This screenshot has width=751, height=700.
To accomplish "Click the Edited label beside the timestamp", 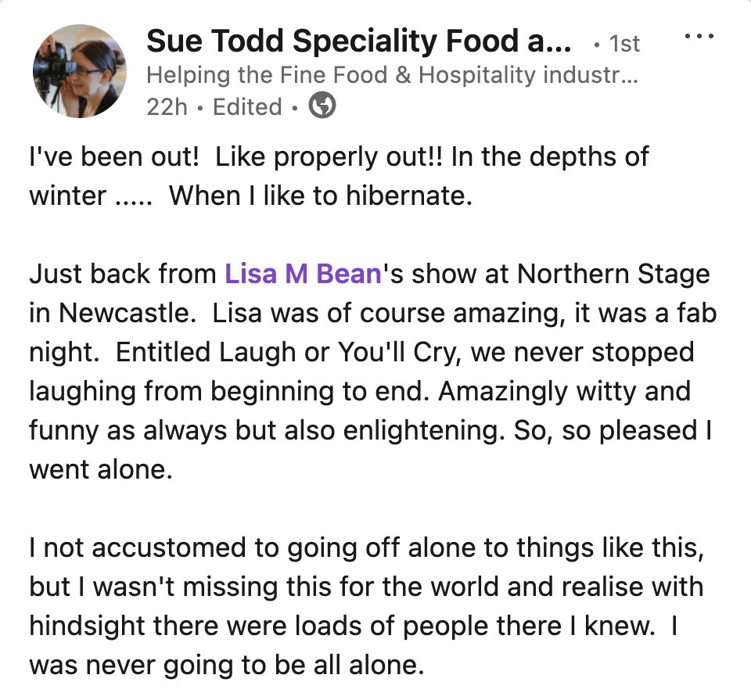I will click(247, 107).
